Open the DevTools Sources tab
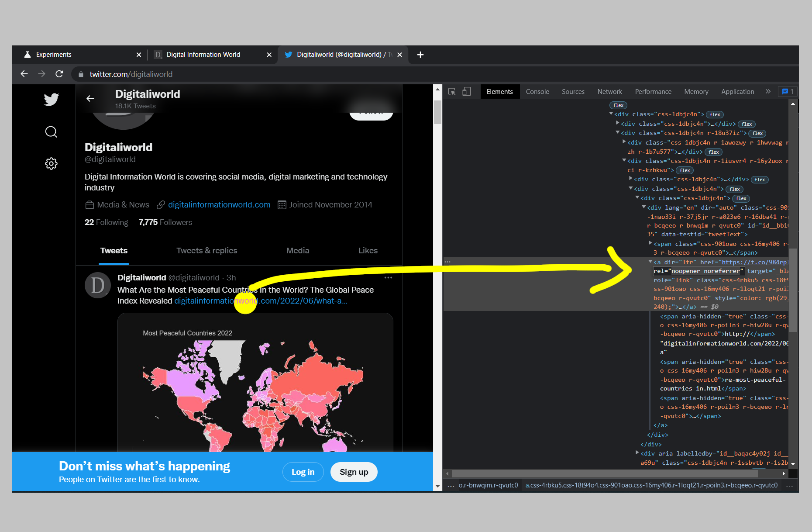This screenshot has width=812, height=532. pyautogui.click(x=573, y=92)
